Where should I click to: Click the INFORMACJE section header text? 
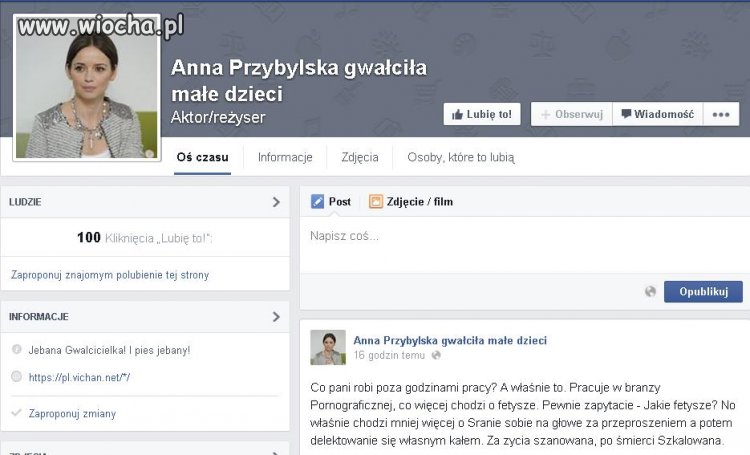[39, 317]
